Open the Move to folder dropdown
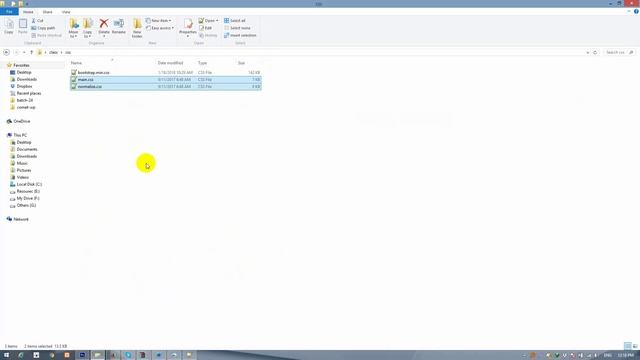Screen dimensions: 640x360 click(73, 28)
